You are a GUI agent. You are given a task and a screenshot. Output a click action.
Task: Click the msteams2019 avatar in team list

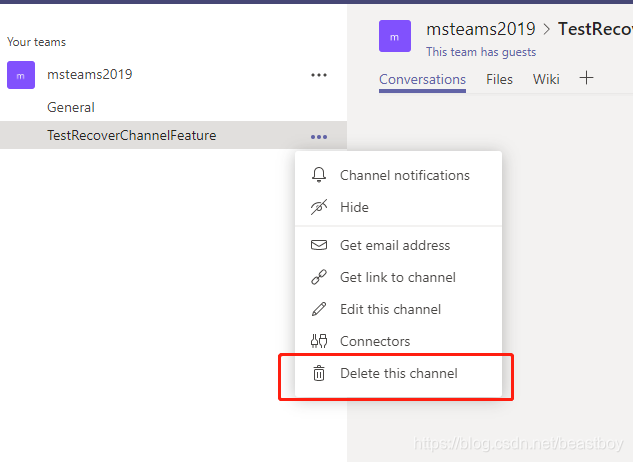[x=21, y=75]
